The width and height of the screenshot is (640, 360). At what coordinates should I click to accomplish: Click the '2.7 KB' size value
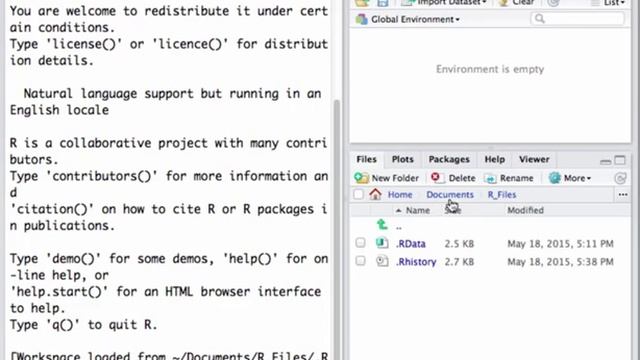point(459,262)
